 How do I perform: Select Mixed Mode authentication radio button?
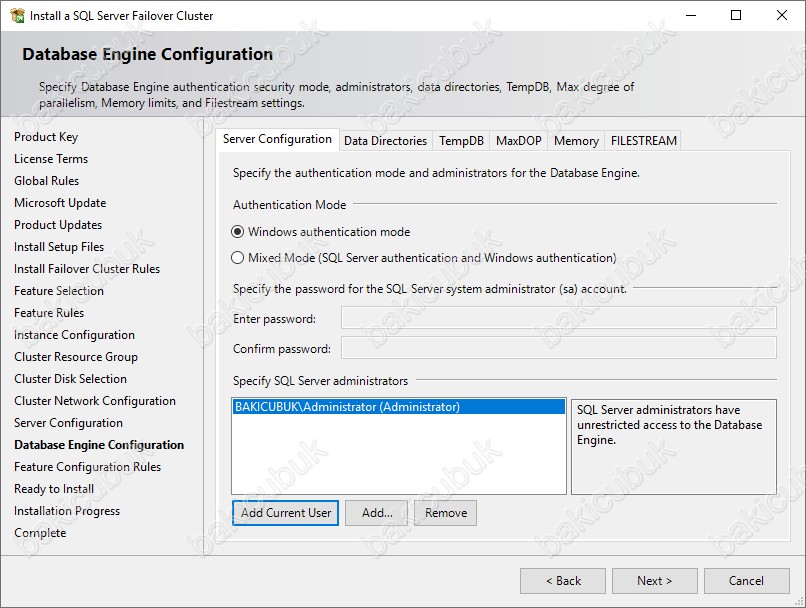(x=237, y=257)
